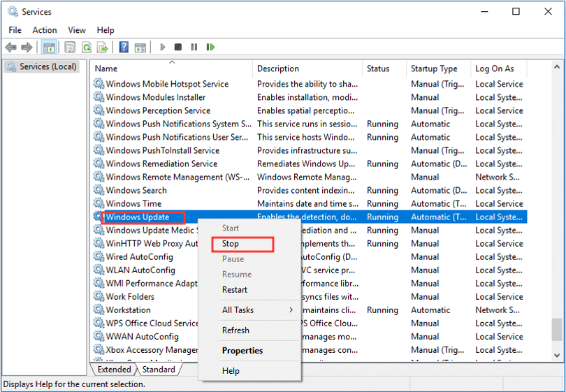Image resolution: width=566 pixels, height=392 pixels.
Task: Select Windows Perception Service row
Action: click(310, 110)
